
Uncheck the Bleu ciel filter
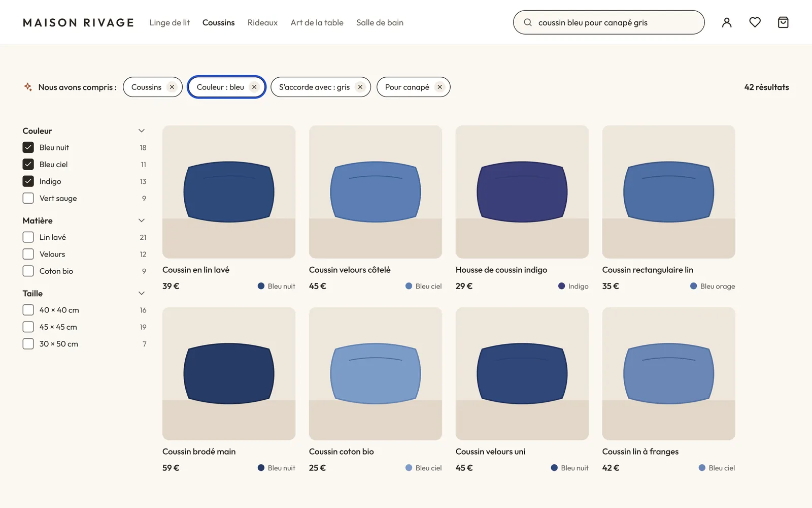coord(28,164)
